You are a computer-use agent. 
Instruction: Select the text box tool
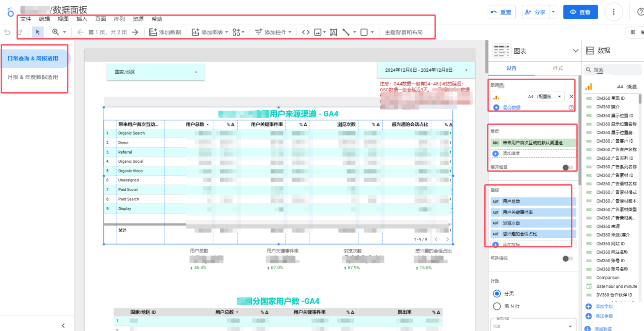[x=333, y=32]
